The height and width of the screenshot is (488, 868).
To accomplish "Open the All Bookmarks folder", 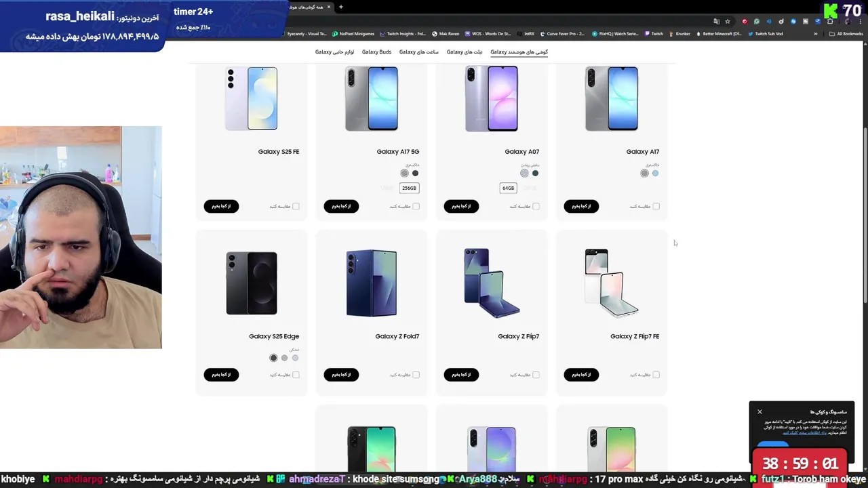I will tap(846, 34).
